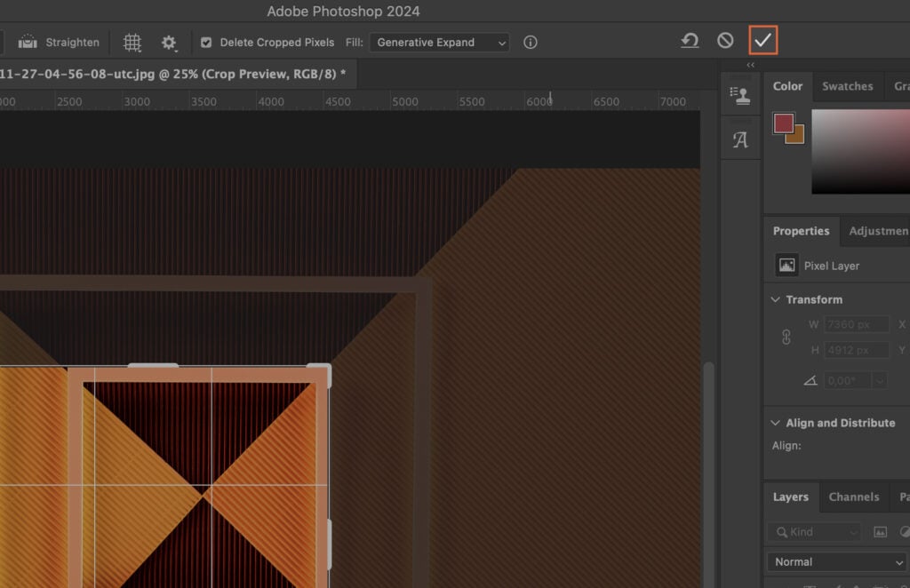Open the Fill Generative Expand dropdown
The height and width of the screenshot is (588, 910).
tap(439, 42)
